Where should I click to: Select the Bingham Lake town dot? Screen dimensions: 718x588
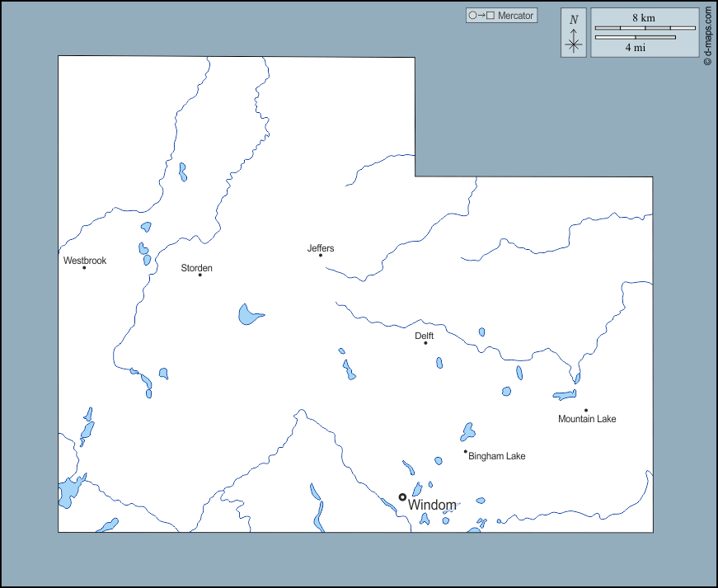(465, 452)
